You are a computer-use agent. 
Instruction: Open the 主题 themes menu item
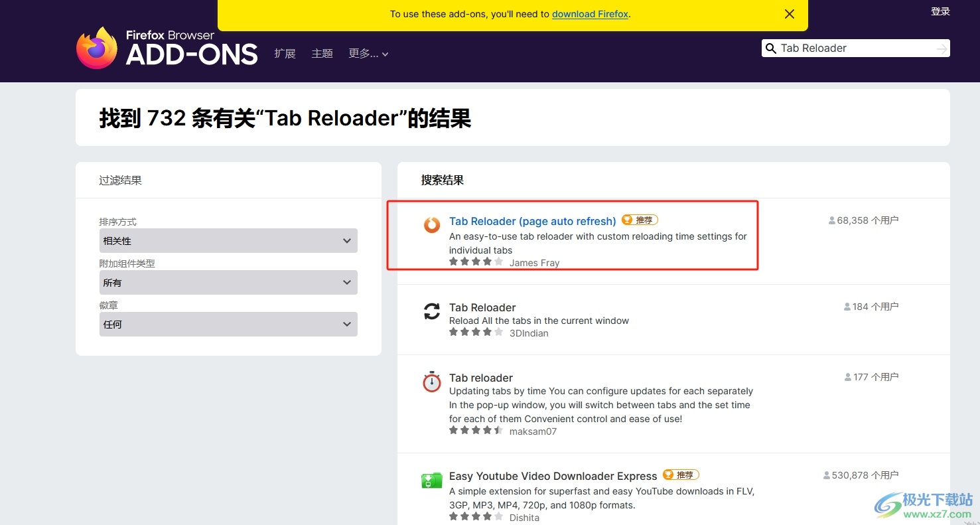coord(322,54)
